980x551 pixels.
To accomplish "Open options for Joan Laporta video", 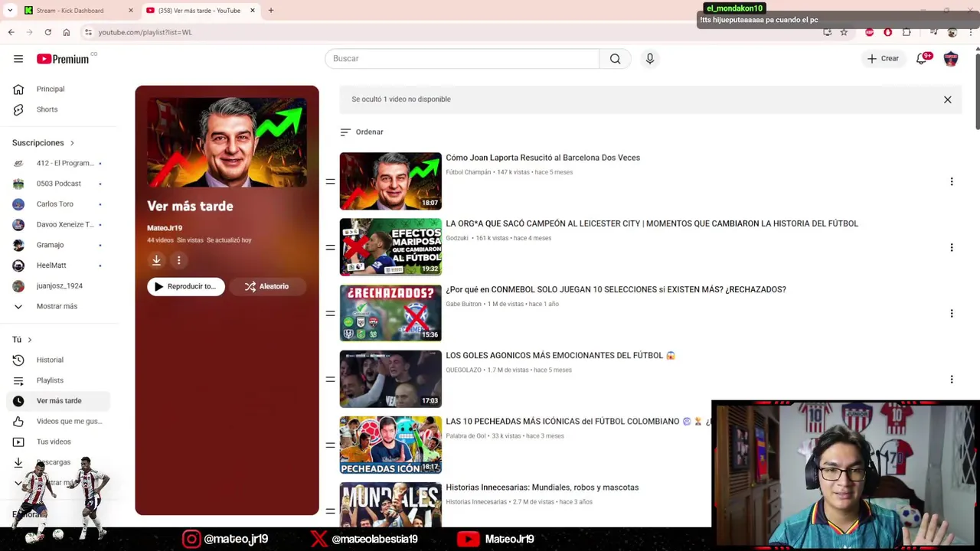I will pos(952,181).
